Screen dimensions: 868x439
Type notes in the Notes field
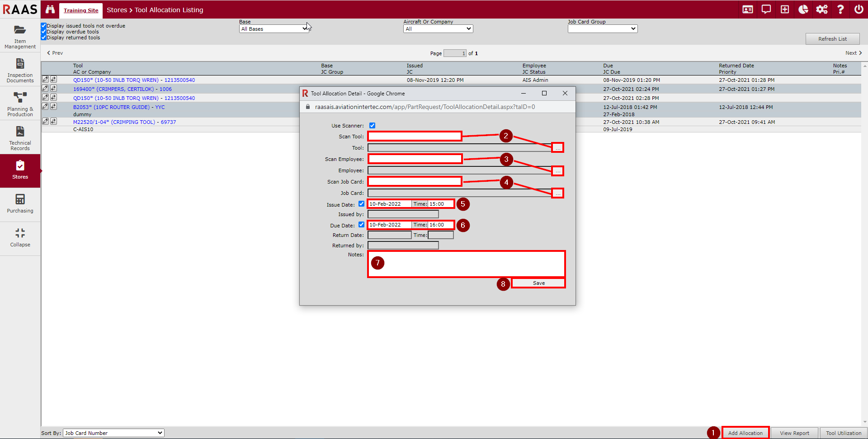[x=466, y=264]
